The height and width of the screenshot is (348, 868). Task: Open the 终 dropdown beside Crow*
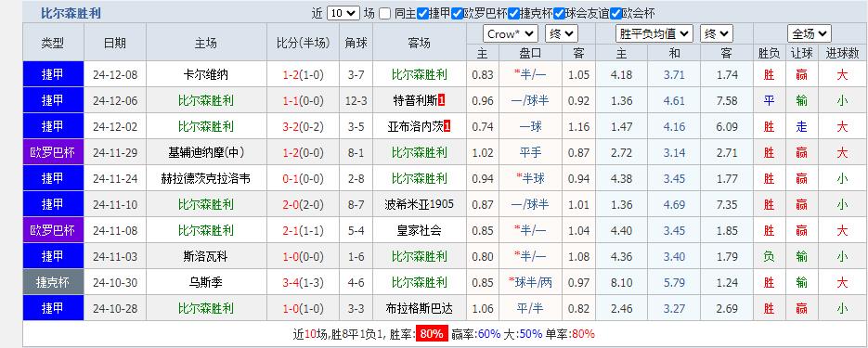[x=562, y=33]
